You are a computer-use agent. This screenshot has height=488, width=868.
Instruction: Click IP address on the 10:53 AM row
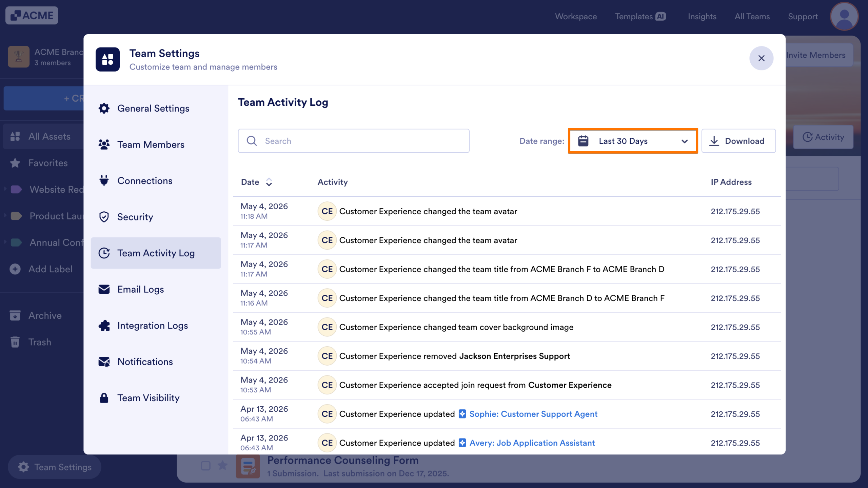pyautogui.click(x=735, y=385)
